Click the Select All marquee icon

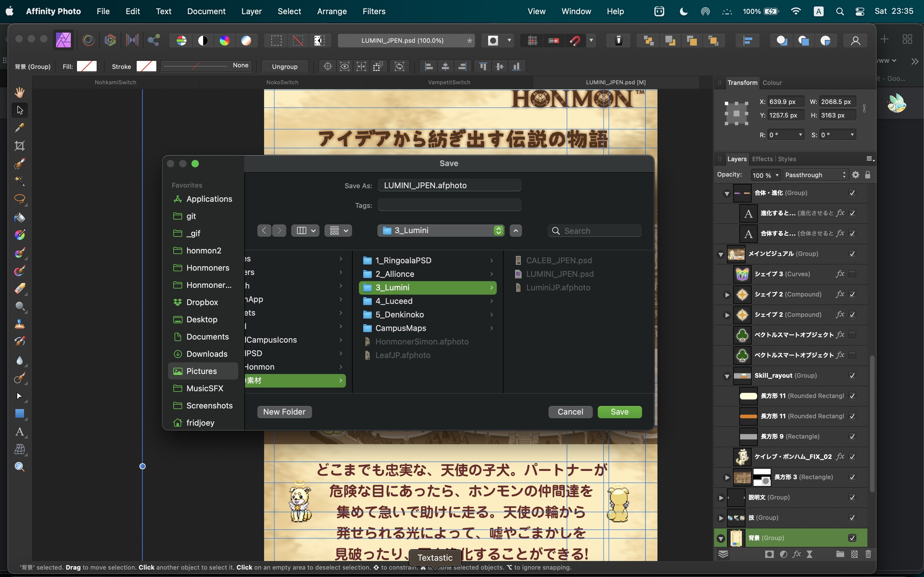tap(276, 41)
